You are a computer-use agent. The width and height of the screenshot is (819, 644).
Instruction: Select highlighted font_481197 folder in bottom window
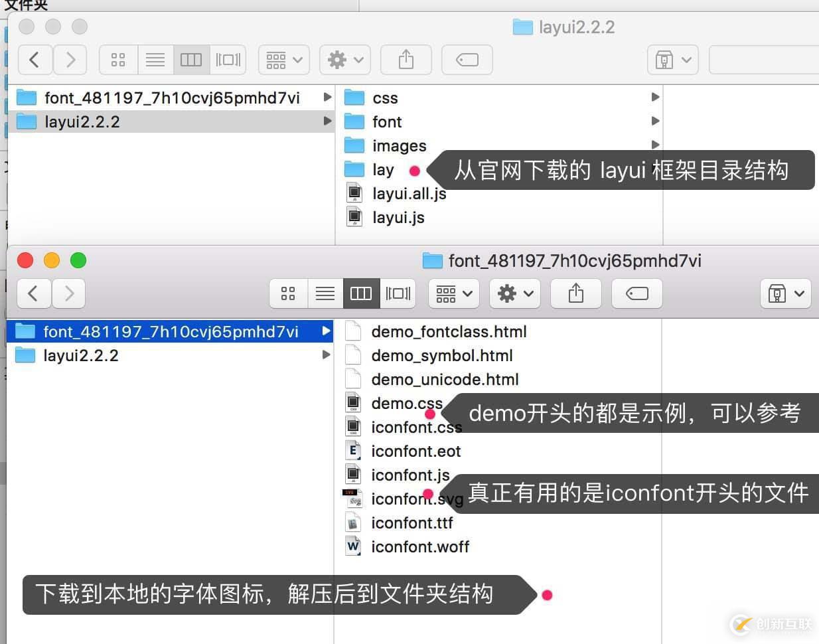(170, 331)
